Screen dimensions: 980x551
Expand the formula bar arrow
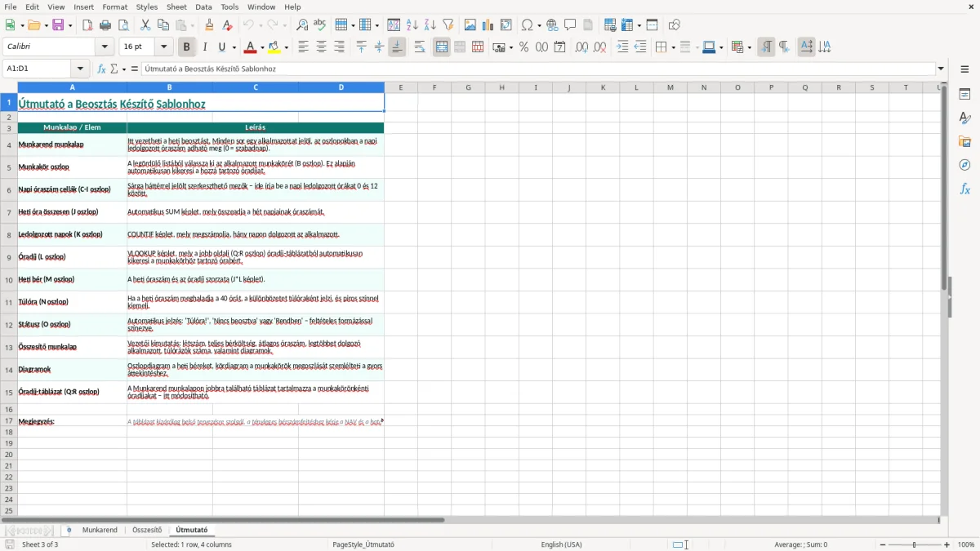coord(941,69)
